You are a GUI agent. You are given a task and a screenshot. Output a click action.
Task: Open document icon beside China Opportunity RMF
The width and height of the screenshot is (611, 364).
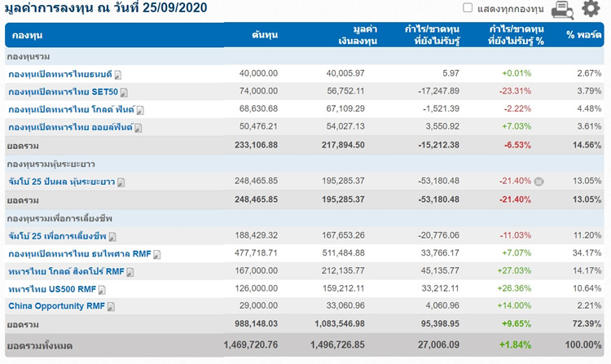click(111, 307)
